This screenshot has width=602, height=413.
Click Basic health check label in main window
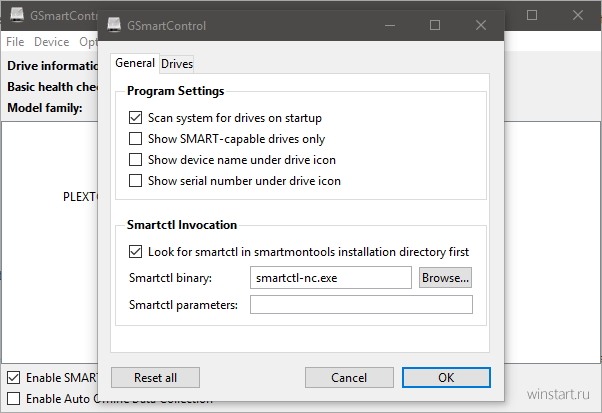click(x=53, y=87)
